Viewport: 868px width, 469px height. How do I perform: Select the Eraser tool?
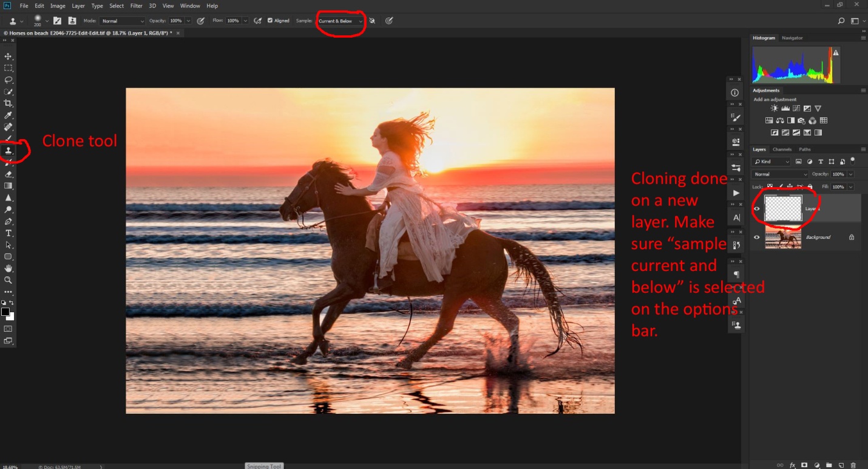[8, 174]
